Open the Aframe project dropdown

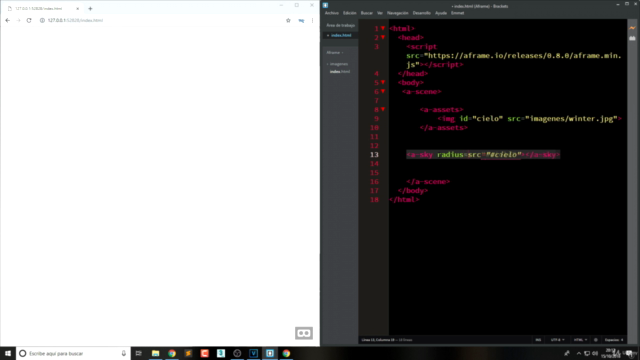click(335, 53)
